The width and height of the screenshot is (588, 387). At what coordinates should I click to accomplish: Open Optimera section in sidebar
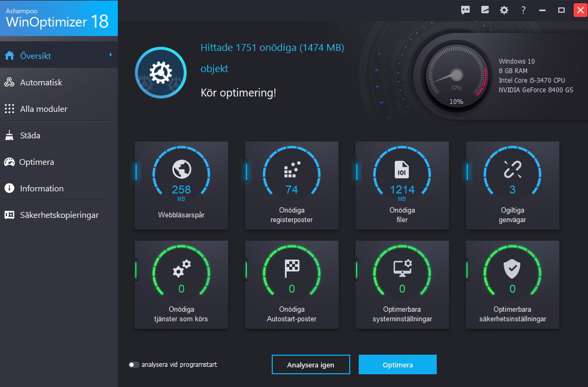pos(59,162)
